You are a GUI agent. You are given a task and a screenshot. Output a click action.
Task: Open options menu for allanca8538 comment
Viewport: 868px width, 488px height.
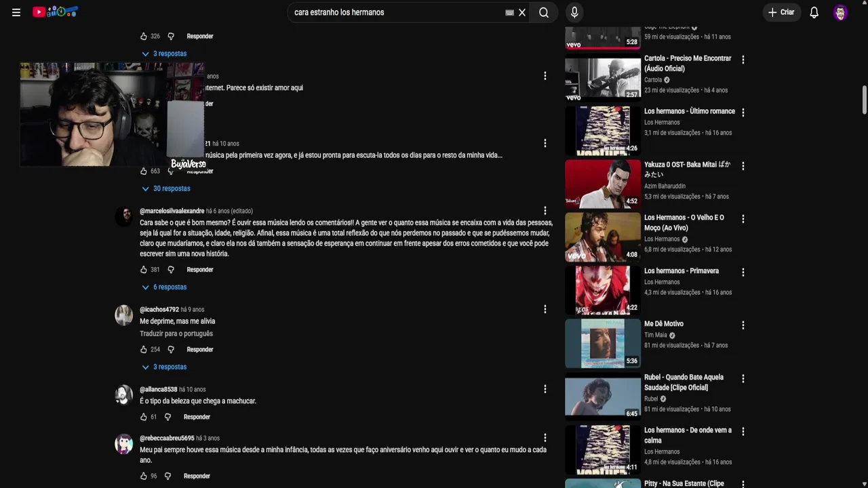click(545, 389)
